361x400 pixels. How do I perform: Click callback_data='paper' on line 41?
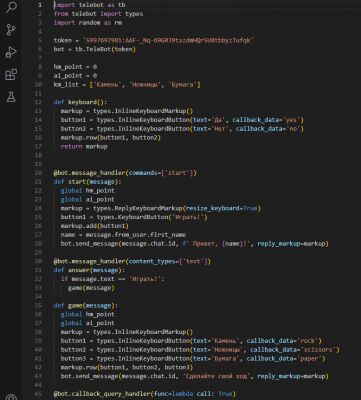[286, 359]
